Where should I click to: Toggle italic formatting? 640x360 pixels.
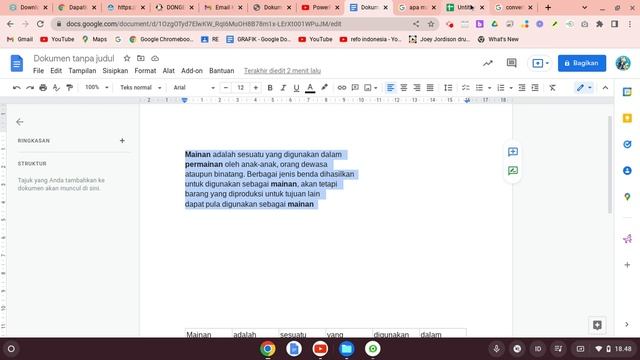pyautogui.click(x=283, y=87)
